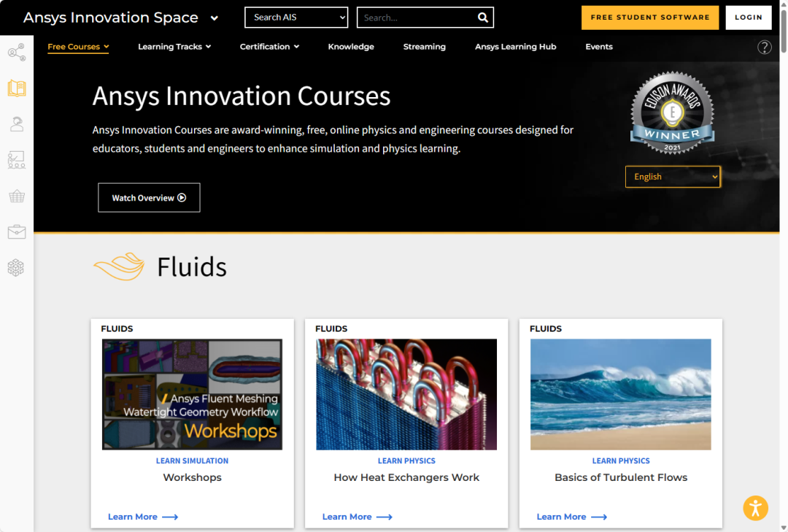Screen dimensions: 788x532
Task: Open the courses book sidebar icon
Action: pos(17,88)
